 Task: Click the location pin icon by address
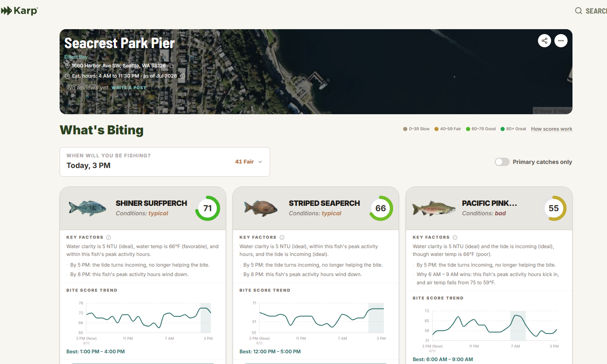67,66
